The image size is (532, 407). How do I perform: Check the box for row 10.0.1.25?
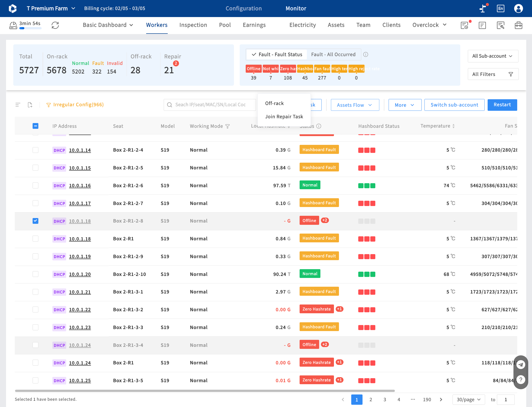[35, 380]
